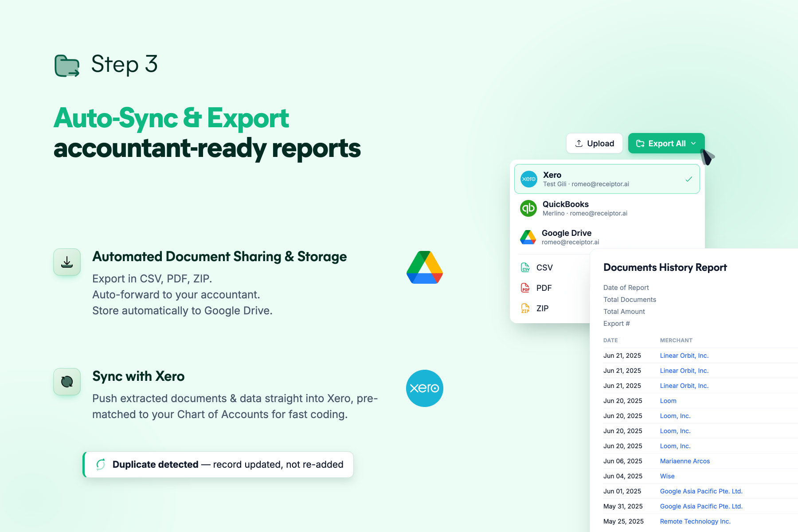The image size is (798, 532).
Task: Open Linear Orbit, Inc. in first Jun 21 row
Action: (684, 356)
